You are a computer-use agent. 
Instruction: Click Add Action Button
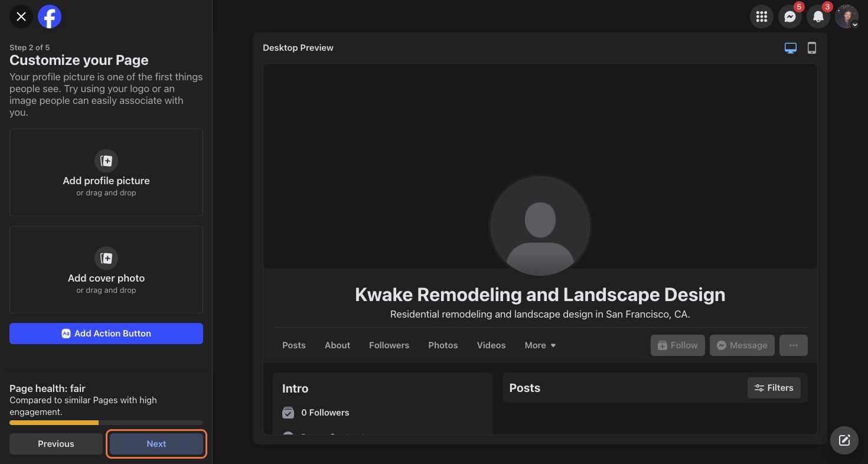[x=106, y=334]
